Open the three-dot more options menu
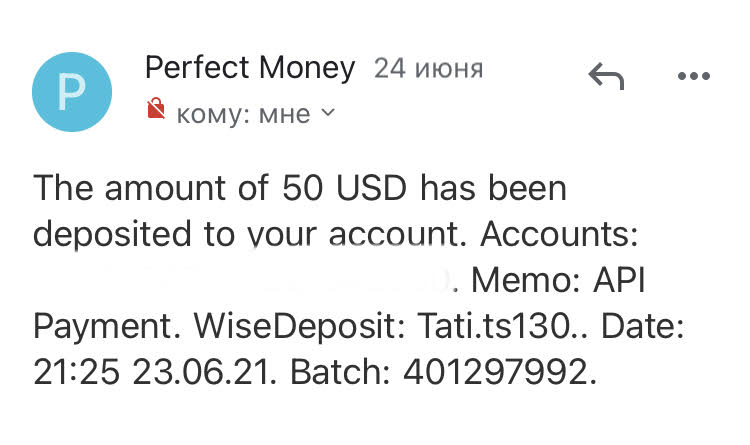The height and width of the screenshot is (445, 750). click(x=693, y=75)
